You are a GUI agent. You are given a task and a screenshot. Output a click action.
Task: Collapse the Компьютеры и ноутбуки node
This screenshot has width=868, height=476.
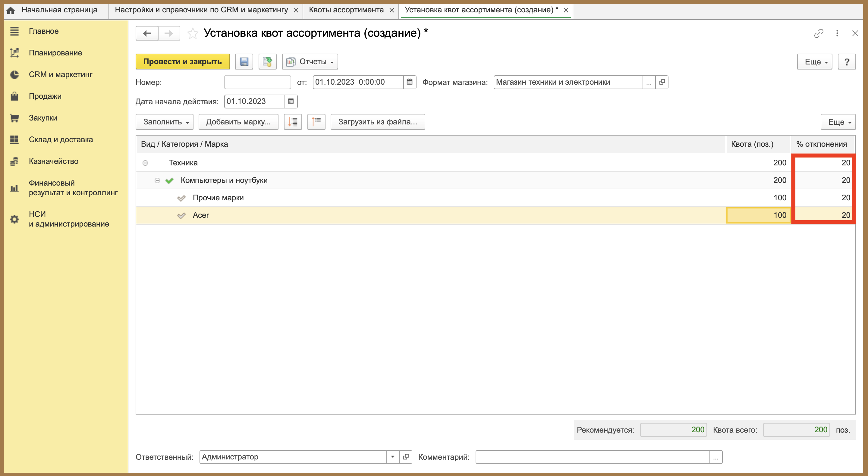[157, 180]
